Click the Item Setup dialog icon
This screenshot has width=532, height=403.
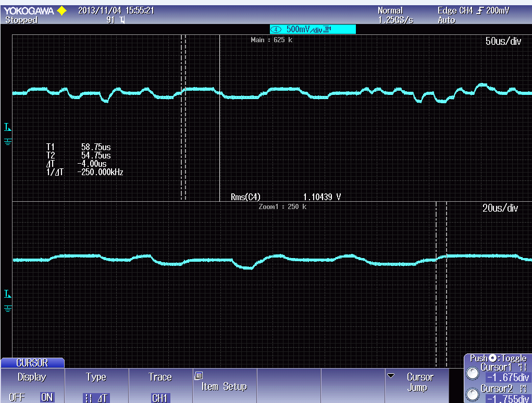(199, 375)
